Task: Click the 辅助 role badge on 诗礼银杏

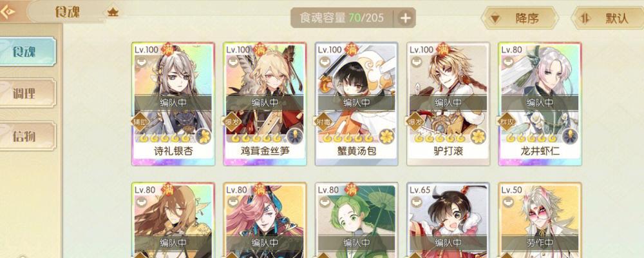Action: (139, 122)
